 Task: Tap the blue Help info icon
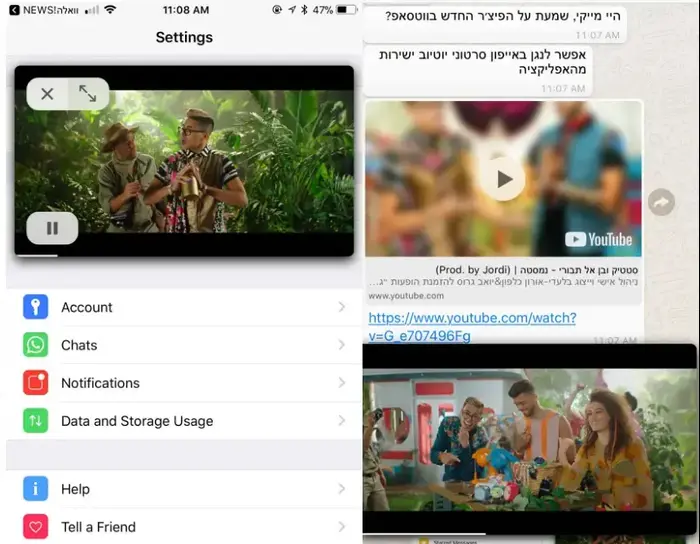[x=35, y=489]
